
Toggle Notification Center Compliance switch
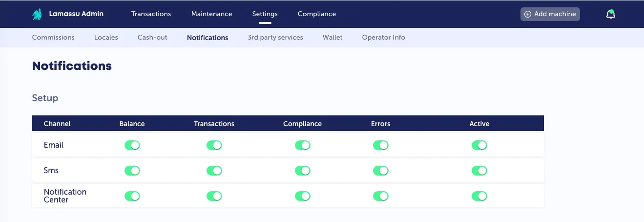(x=303, y=196)
